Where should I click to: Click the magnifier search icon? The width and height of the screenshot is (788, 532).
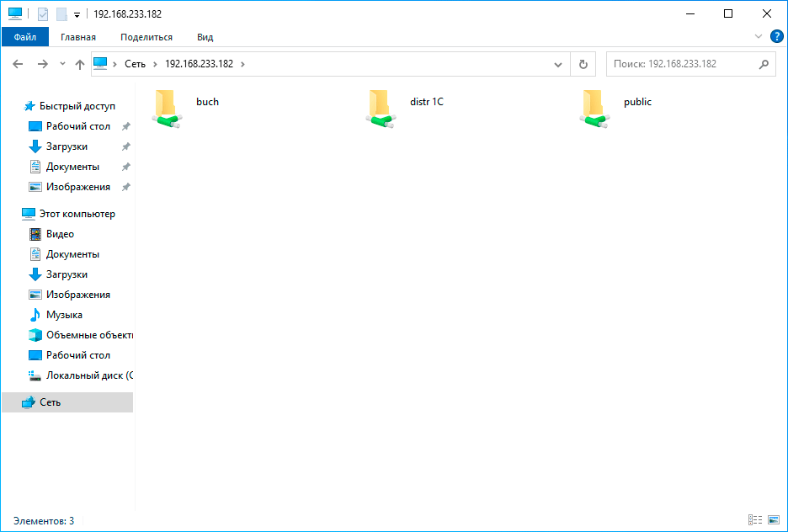click(x=764, y=64)
